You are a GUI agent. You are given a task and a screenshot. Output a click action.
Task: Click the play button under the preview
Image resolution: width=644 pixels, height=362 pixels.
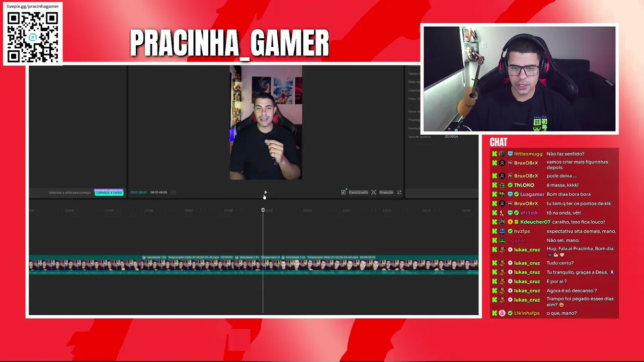point(265,192)
